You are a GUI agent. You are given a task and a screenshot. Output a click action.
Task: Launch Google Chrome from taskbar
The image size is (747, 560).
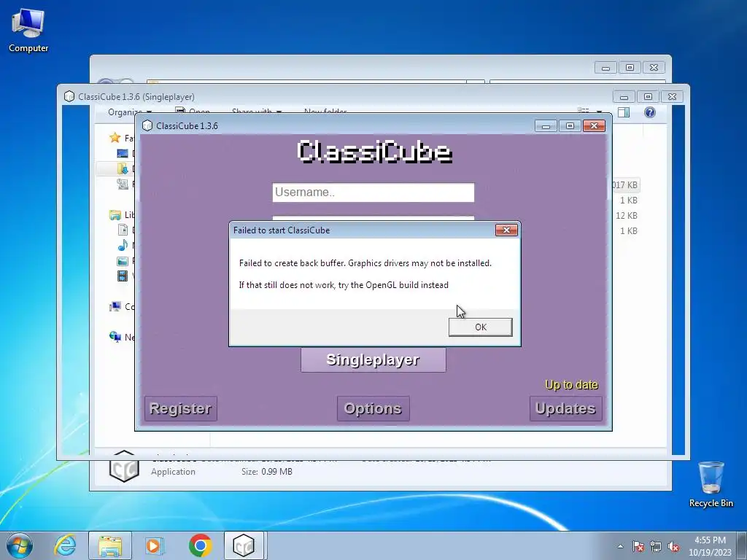[200, 545]
